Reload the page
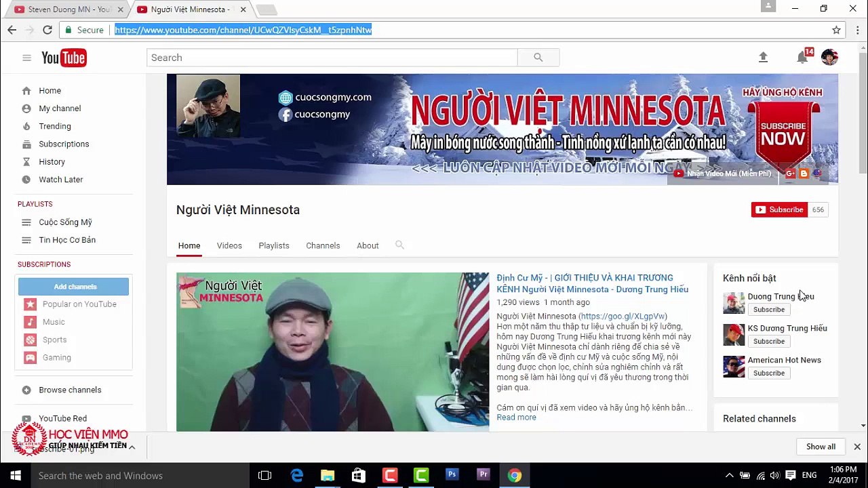 pyautogui.click(x=47, y=30)
